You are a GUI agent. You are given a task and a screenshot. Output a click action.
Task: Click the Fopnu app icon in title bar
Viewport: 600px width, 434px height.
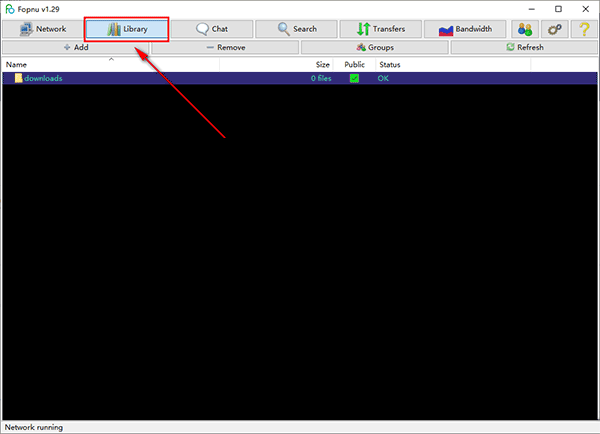pos(9,9)
